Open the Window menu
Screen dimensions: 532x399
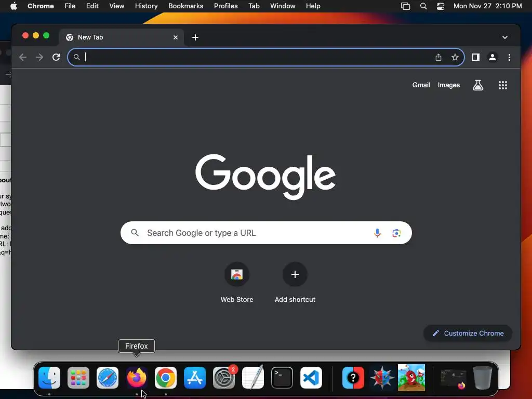(283, 6)
